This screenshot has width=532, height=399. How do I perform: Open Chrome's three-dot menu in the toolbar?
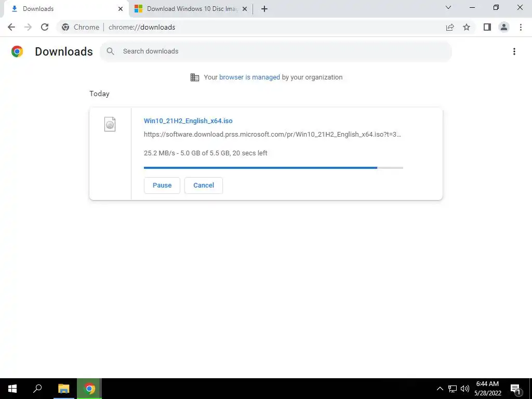521,27
